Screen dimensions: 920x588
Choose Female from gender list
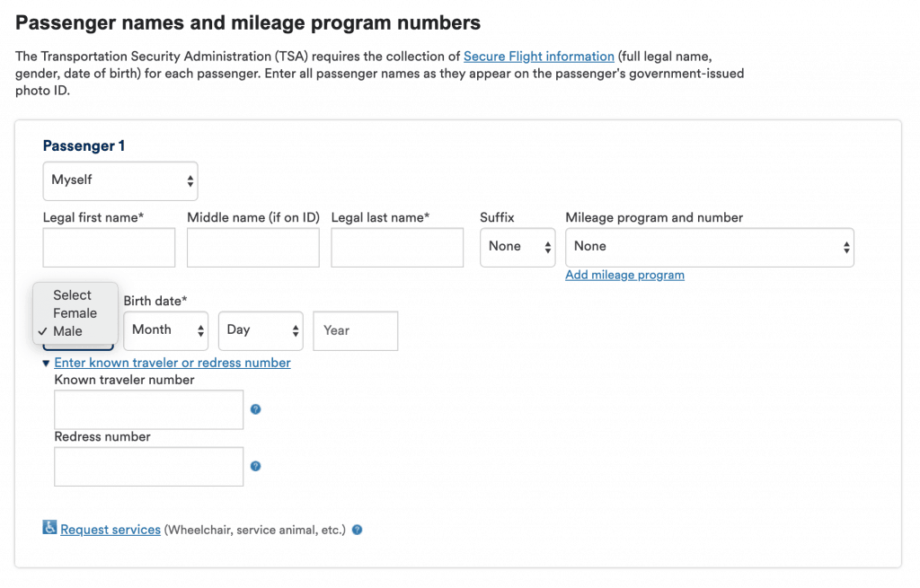click(75, 313)
